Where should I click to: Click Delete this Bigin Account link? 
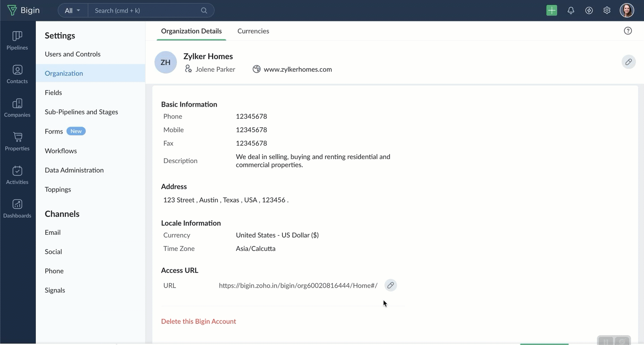tap(198, 321)
